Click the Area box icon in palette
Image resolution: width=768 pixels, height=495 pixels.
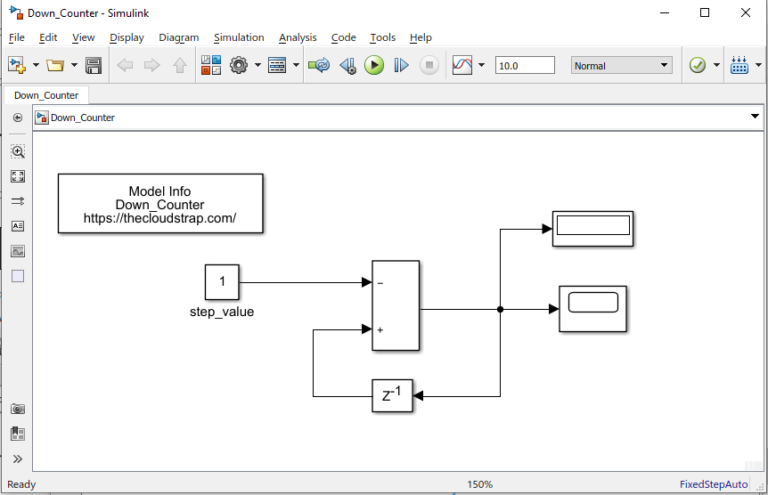[18, 276]
